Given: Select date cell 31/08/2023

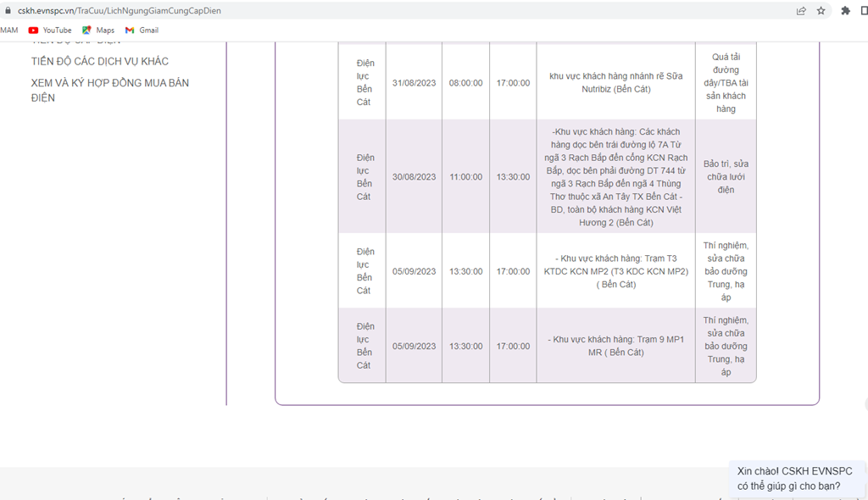Looking at the screenshot, I should 414,82.
